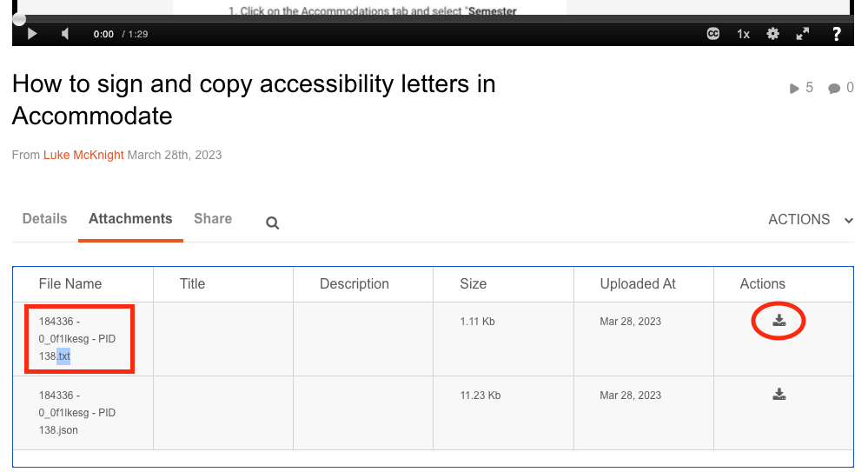Select the Attachments tab
Image resolution: width=868 pixels, height=472 pixels.
(x=130, y=219)
